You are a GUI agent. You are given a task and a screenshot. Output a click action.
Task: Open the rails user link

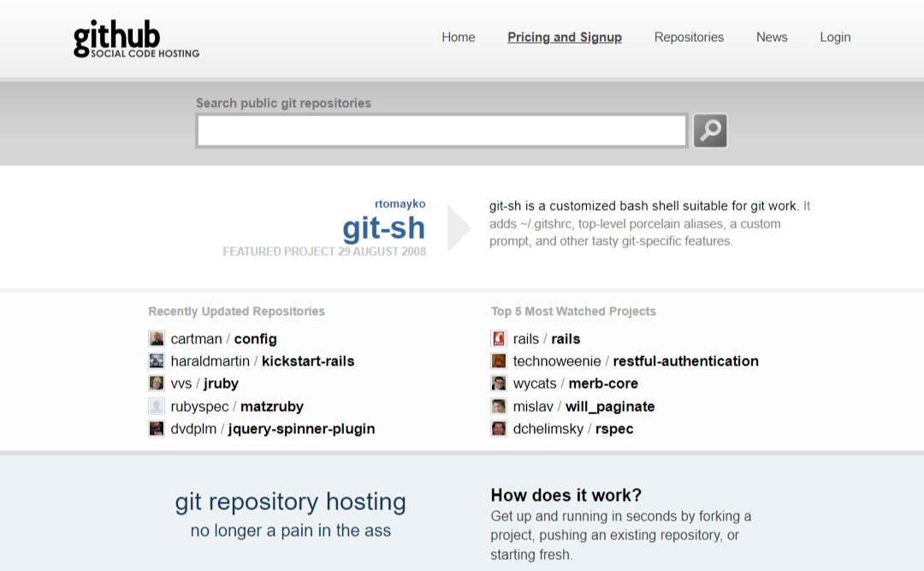pyautogui.click(x=526, y=339)
